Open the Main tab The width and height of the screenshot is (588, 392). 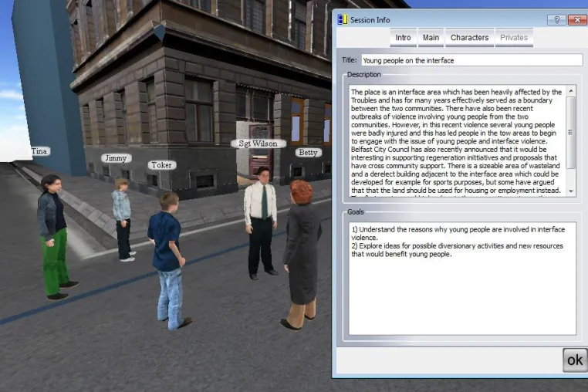(431, 38)
